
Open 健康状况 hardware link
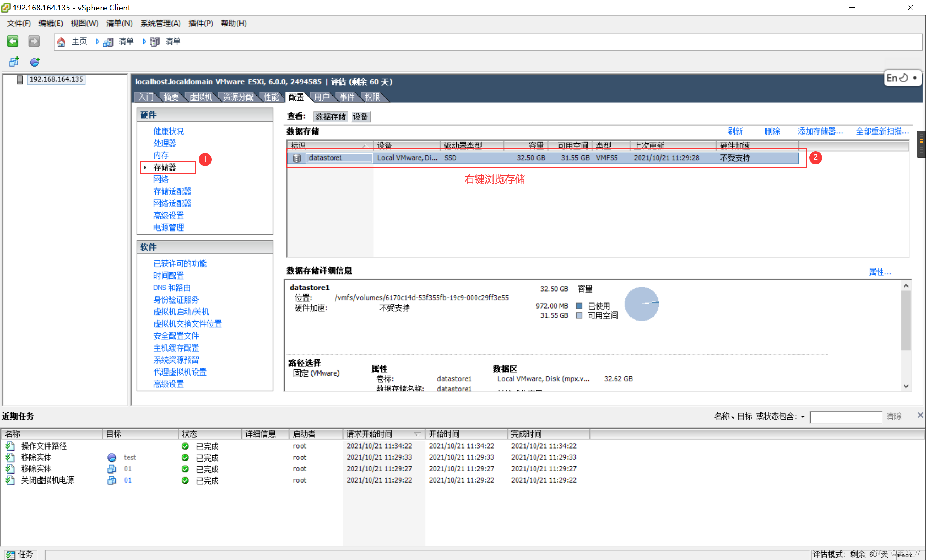pyautogui.click(x=168, y=131)
